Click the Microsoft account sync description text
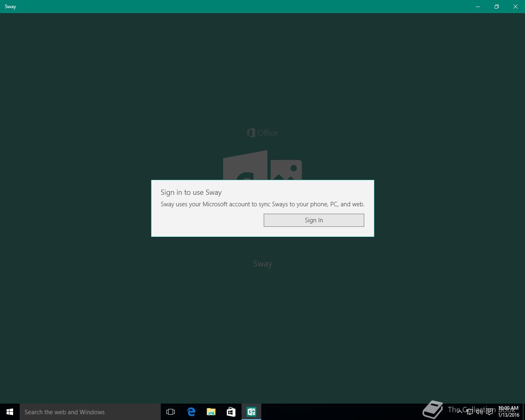The width and height of the screenshot is (525, 420). 262,204
